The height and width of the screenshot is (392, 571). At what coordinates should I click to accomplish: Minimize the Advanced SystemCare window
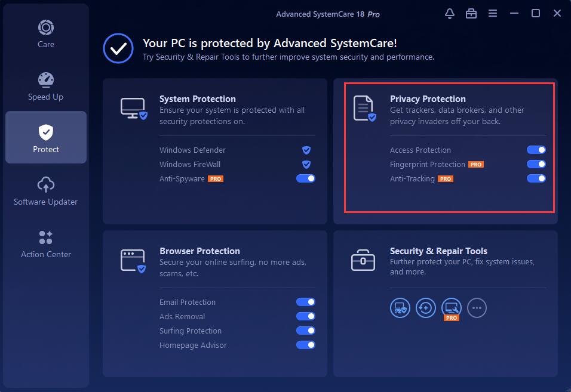pos(514,14)
